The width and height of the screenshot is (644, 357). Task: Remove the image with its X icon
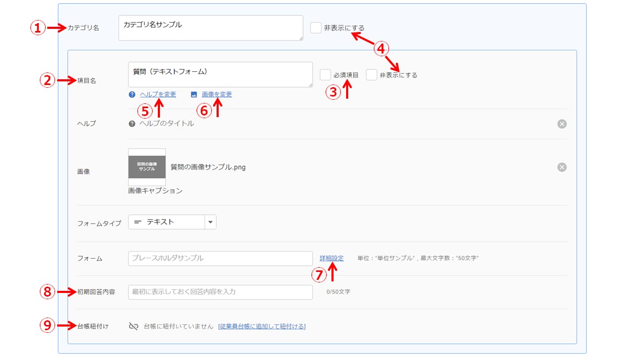point(562,167)
